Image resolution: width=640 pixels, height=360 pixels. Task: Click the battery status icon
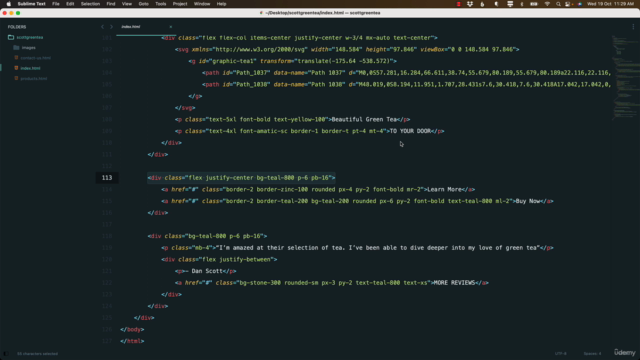[x=534, y=4]
